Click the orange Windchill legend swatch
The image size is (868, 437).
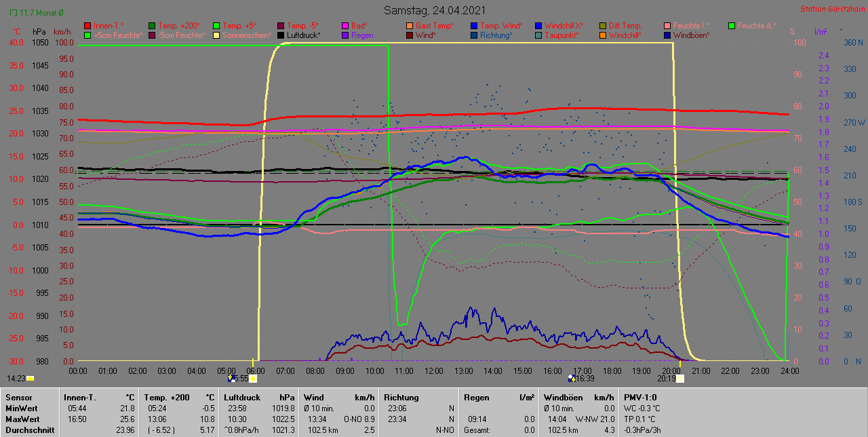pyautogui.click(x=603, y=35)
